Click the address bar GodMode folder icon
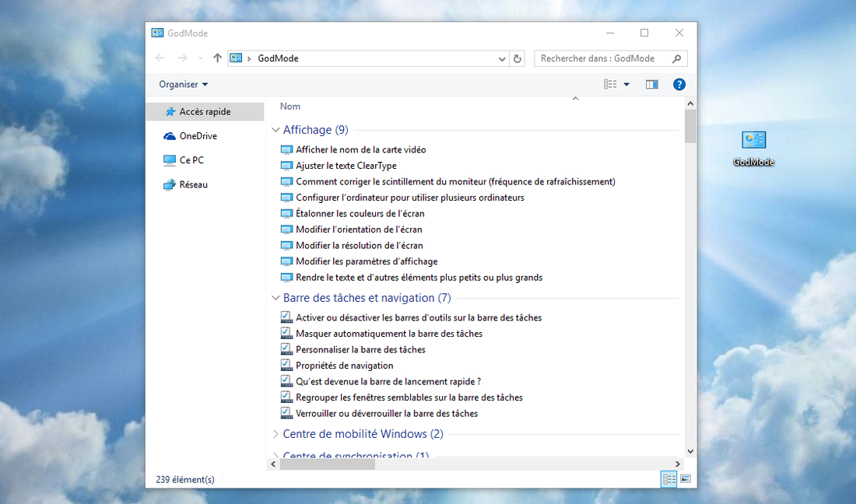The height and width of the screenshot is (504, 856). 236,58
